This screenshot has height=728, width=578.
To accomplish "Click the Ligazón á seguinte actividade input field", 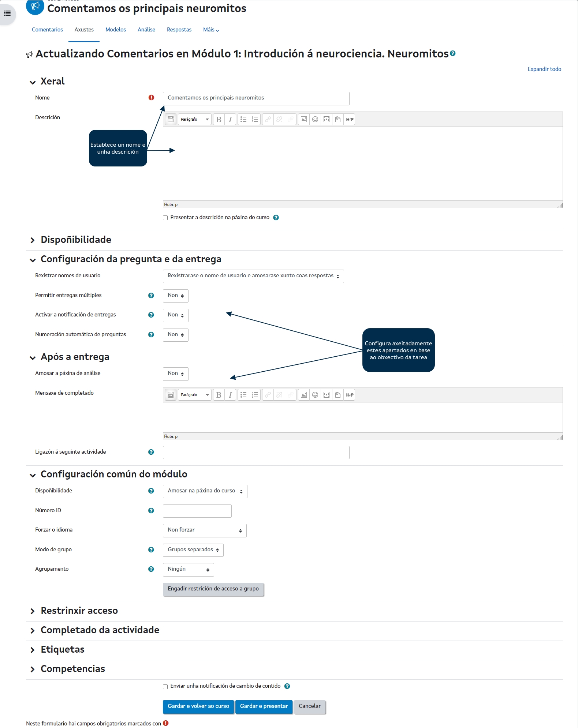I will [x=256, y=453].
